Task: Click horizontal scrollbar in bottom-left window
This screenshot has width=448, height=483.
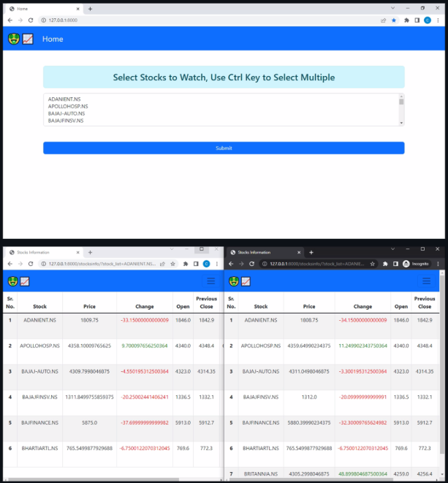Action: [92, 479]
